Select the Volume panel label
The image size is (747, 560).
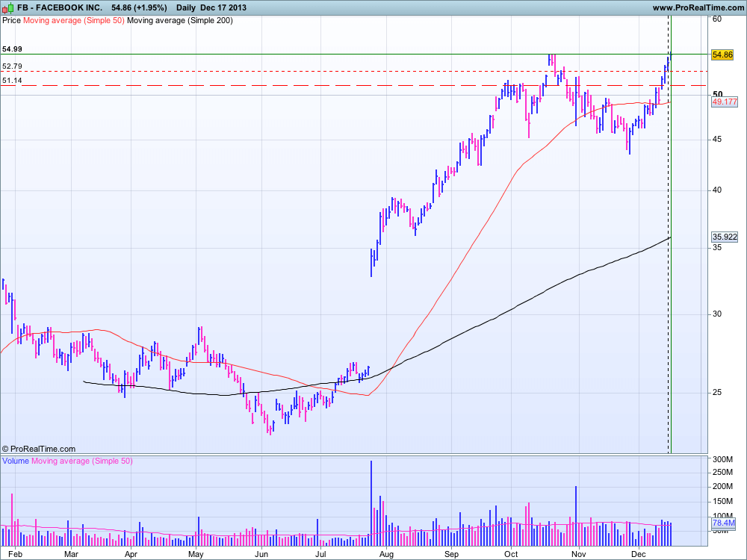click(x=16, y=461)
